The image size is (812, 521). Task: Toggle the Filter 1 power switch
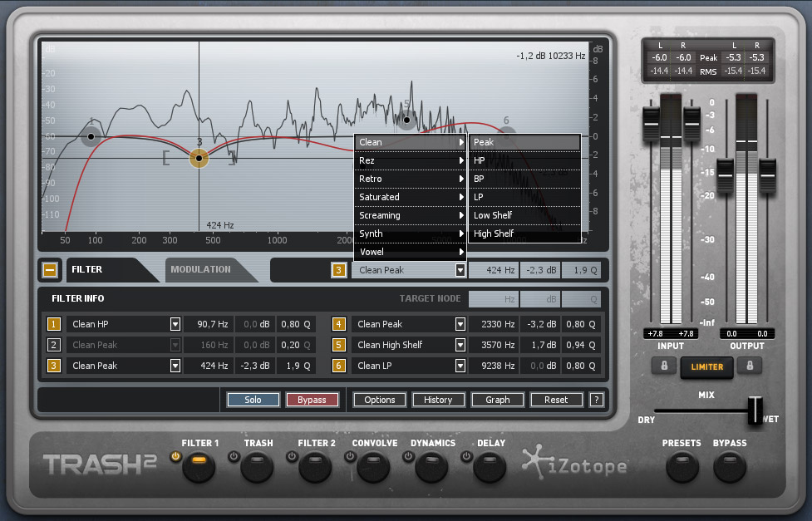pyautogui.click(x=175, y=456)
